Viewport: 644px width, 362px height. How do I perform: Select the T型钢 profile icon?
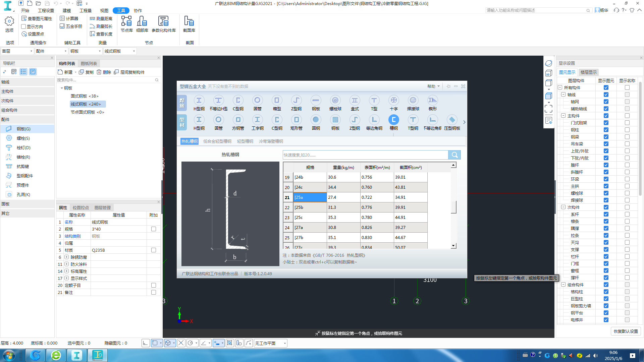tap(413, 122)
